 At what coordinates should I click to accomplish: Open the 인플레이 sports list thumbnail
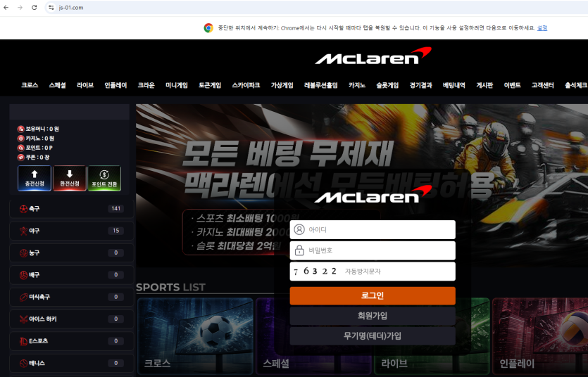pos(540,336)
